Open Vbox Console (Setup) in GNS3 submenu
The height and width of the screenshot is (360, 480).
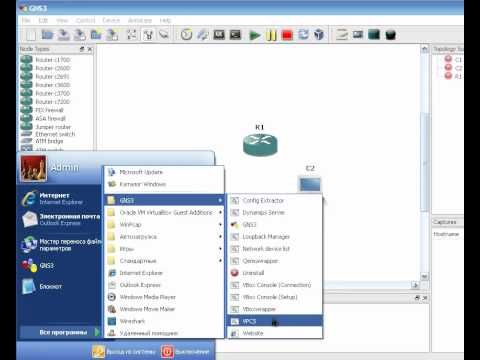(275, 297)
